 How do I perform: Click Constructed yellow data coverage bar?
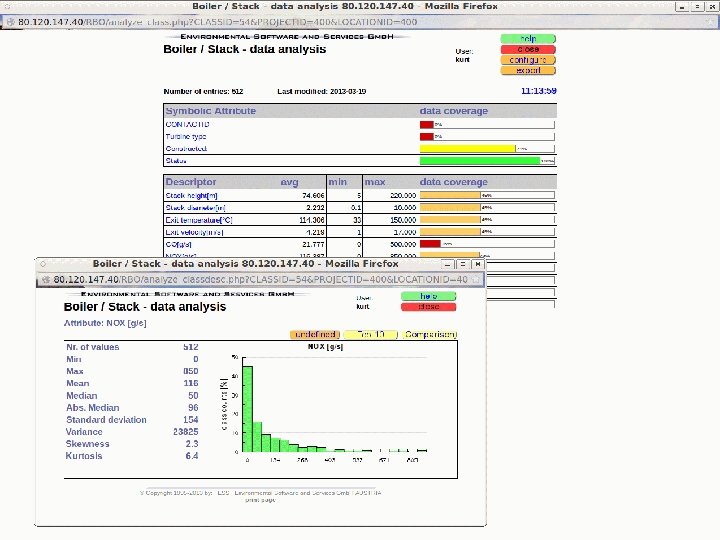click(467, 148)
